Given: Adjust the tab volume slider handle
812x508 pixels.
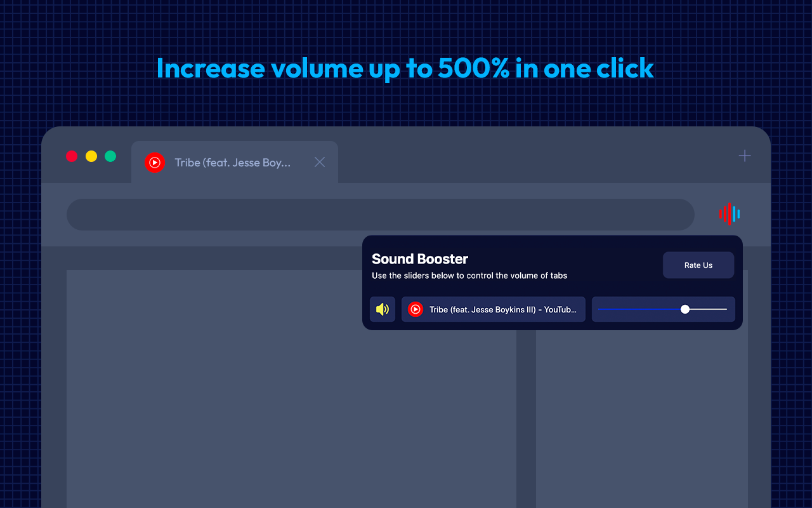Looking at the screenshot, I should coord(685,309).
